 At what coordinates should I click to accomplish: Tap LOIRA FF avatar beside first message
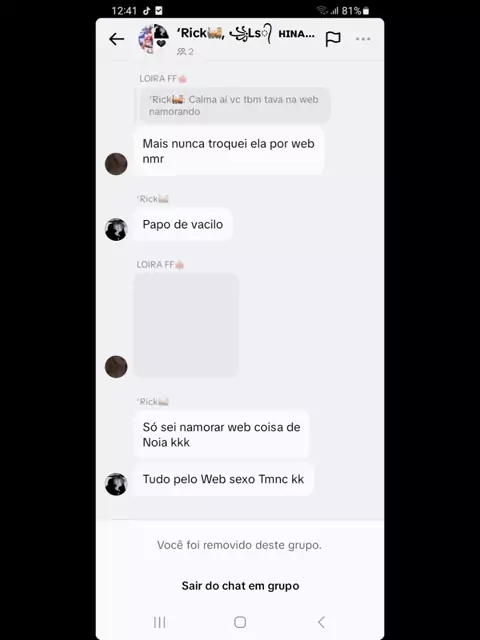pyautogui.click(x=116, y=164)
